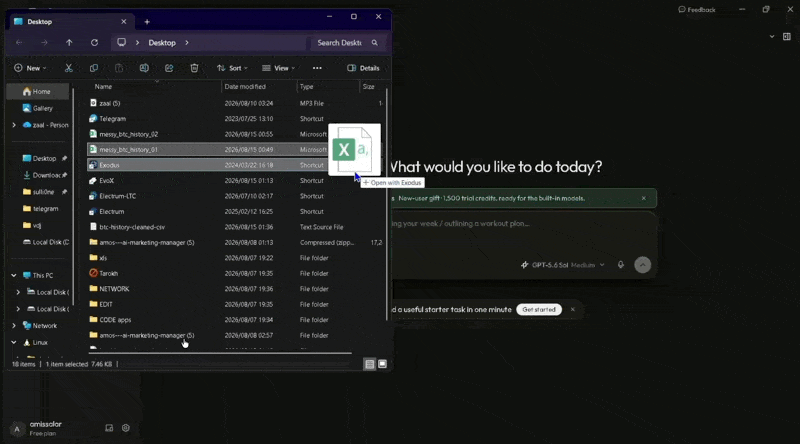Add a new Explorer tab
800x444 pixels.
click(147, 22)
